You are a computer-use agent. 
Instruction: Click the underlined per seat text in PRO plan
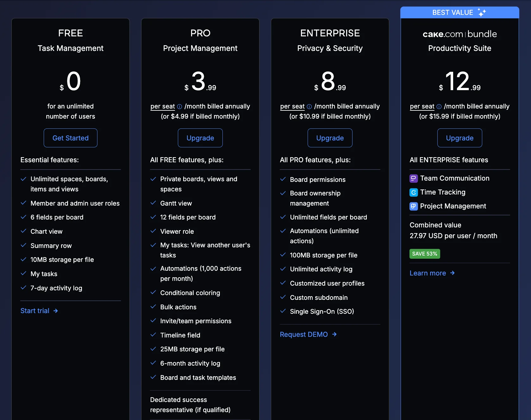[x=162, y=107]
